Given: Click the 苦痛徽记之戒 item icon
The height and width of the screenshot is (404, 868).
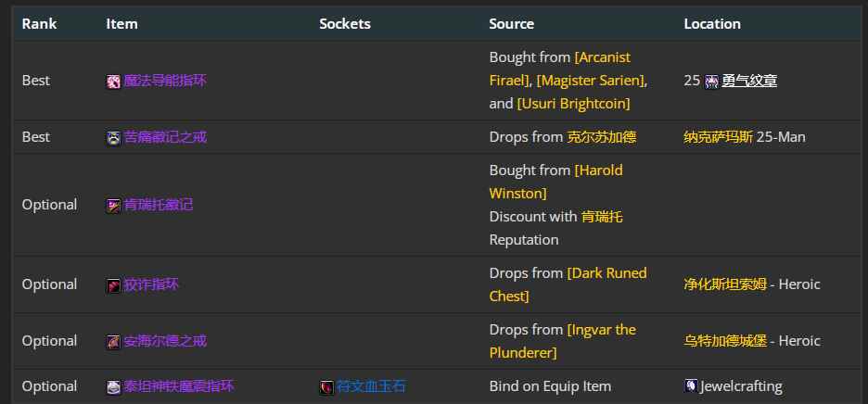Looking at the screenshot, I should (x=113, y=138).
